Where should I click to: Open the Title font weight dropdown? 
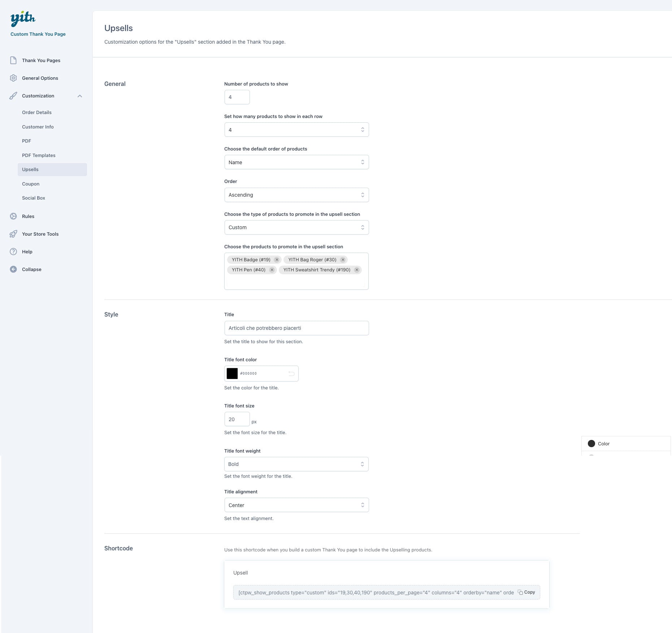[296, 464]
